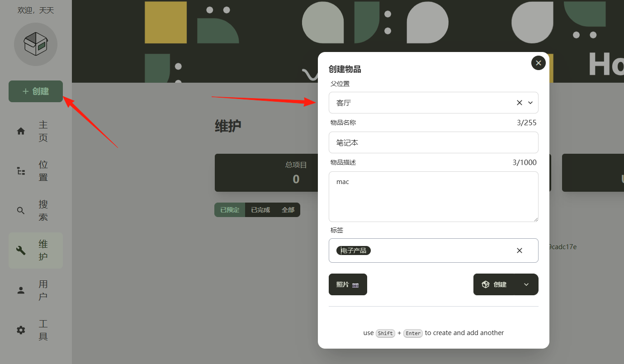Open the create button options arrow

526,284
